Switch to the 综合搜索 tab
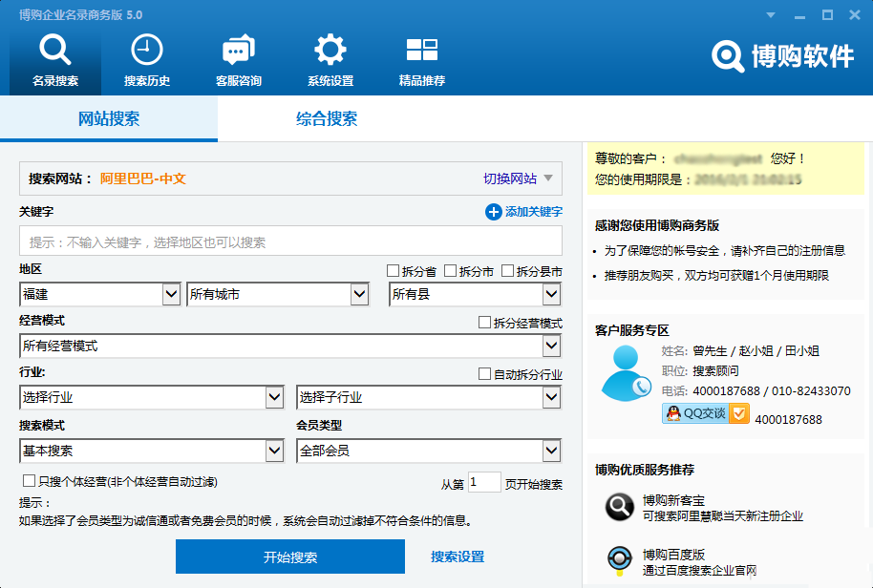The height and width of the screenshot is (588, 873). 327,119
